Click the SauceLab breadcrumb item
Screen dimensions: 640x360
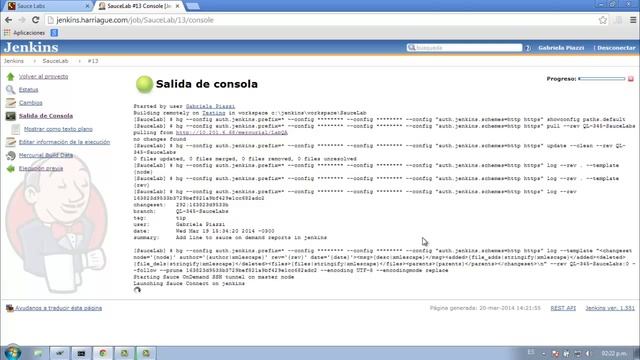(55, 61)
